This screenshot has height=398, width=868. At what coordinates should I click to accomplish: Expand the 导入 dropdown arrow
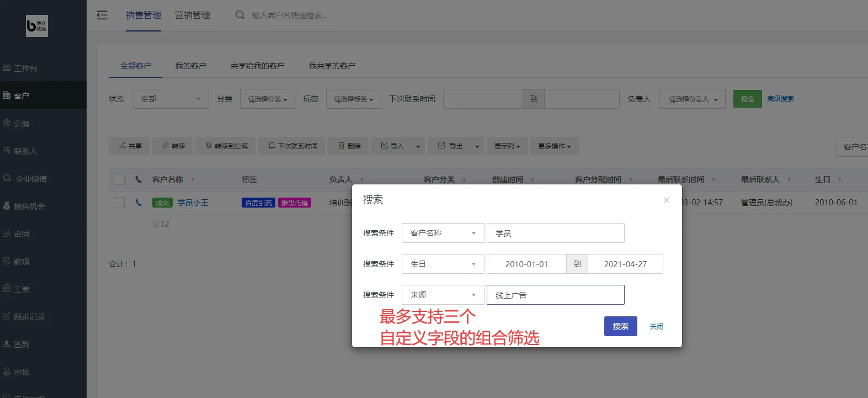coord(418,146)
